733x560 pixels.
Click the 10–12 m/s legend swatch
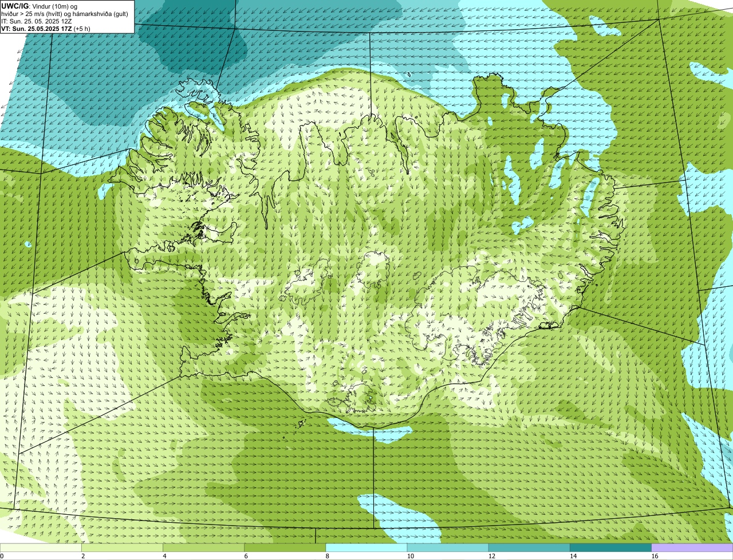(x=448, y=548)
